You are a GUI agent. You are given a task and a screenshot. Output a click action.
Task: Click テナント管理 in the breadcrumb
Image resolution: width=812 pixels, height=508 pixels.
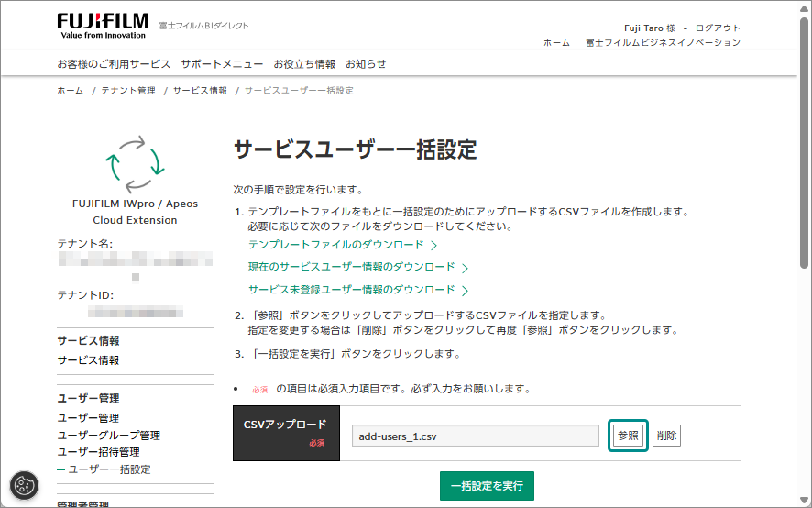pos(128,91)
